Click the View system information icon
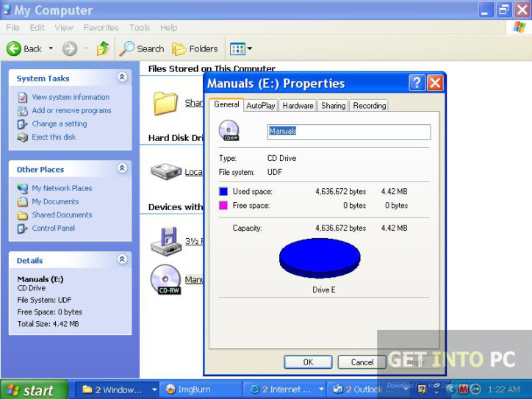 [x=22, y=98]
